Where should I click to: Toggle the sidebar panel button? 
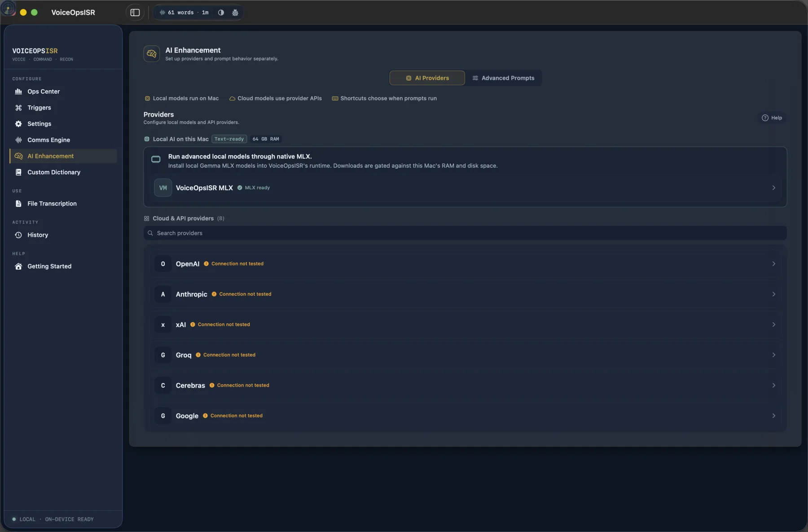[x=135, y=13]
